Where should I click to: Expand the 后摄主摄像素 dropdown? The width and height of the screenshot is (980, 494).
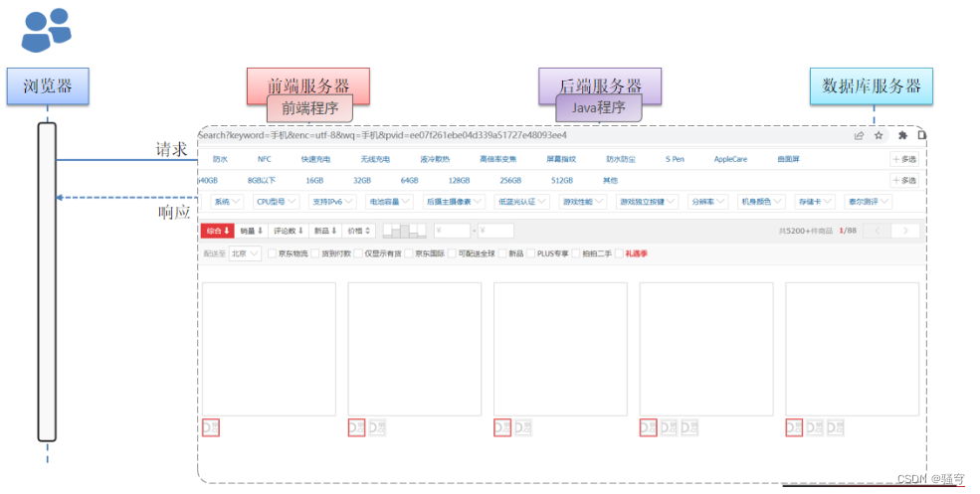pos(454,202)
